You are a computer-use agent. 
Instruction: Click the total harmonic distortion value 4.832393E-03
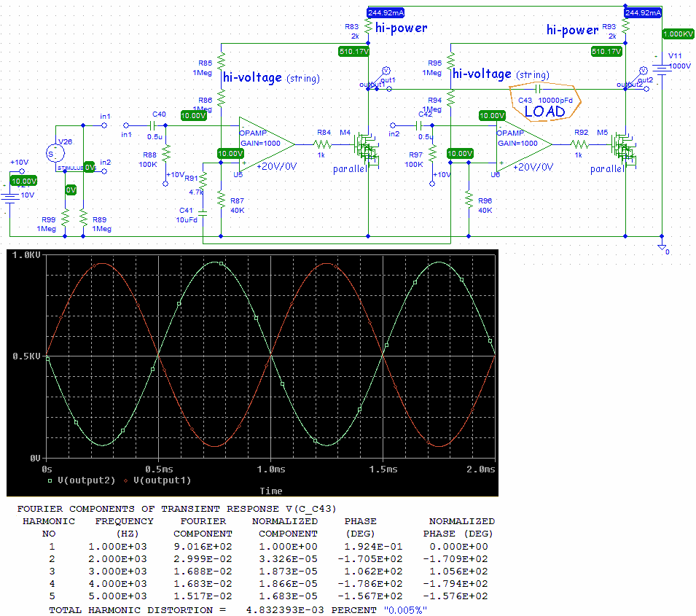tap(285, 610)
